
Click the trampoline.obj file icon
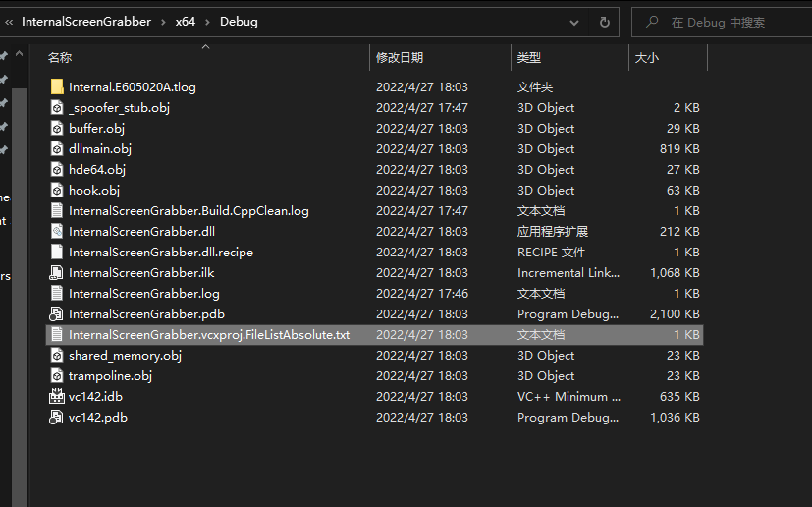(57, 376)
